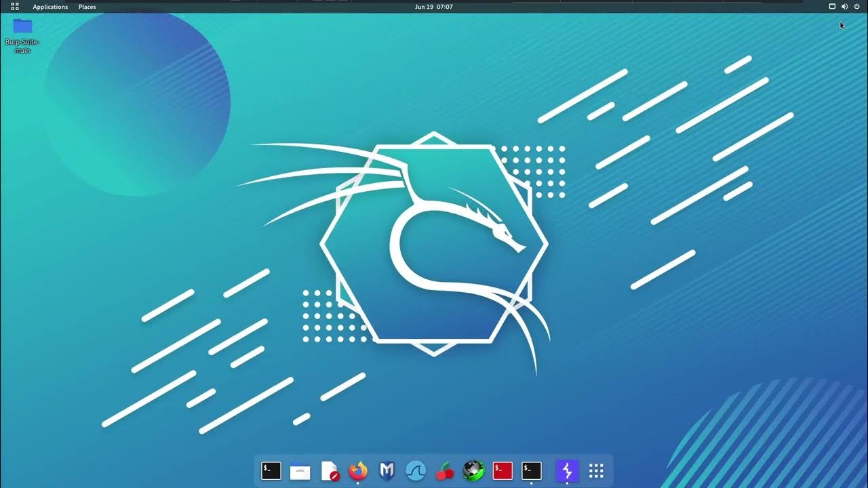
Task: Open the Activities overview icon
Action: (15, 7)
